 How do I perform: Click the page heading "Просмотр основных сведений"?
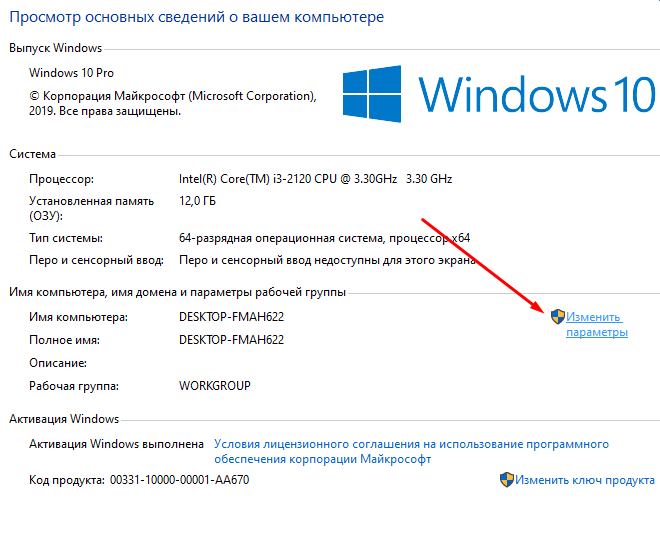(197, 17)
